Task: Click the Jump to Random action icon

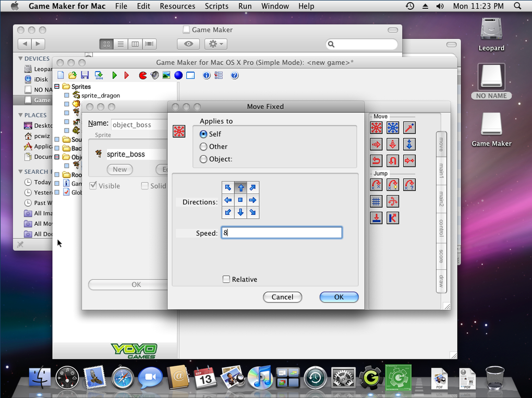Action: (409, 185)
